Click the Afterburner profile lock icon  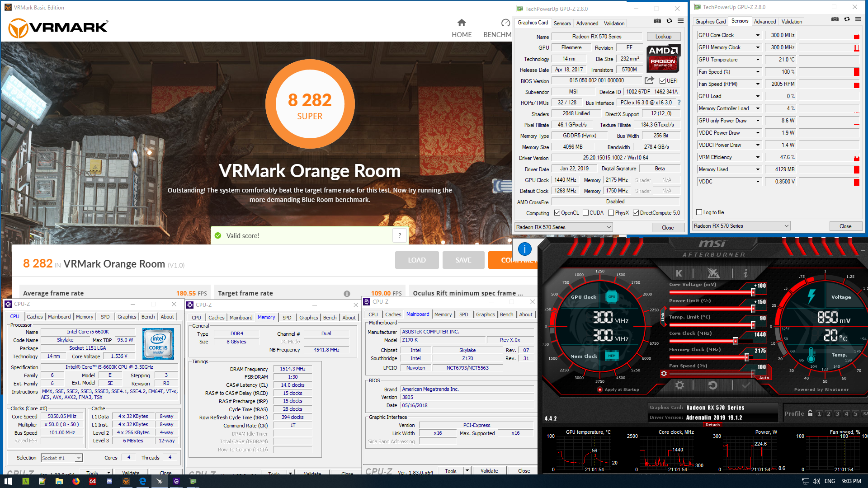(x=810, y=413)
